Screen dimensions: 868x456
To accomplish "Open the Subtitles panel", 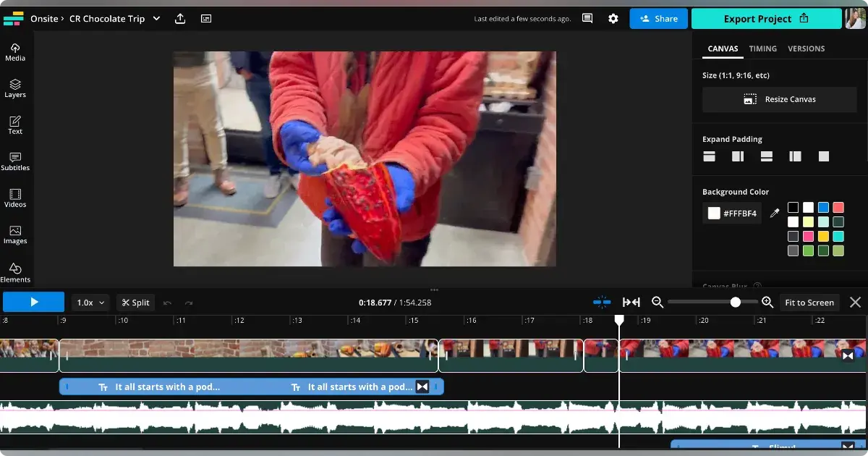I will 14,162.
